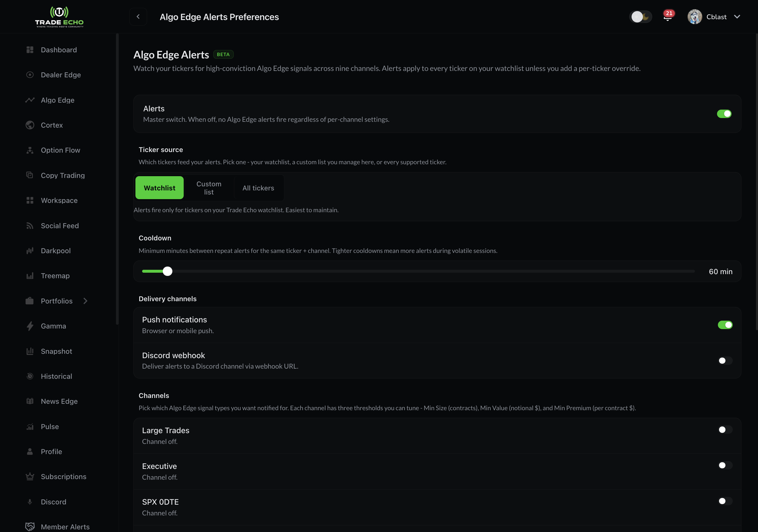This screenshot has width=758, height=532.
Task: Click the Gamma lightning bolt icon
Action: (x=30, y=326)
